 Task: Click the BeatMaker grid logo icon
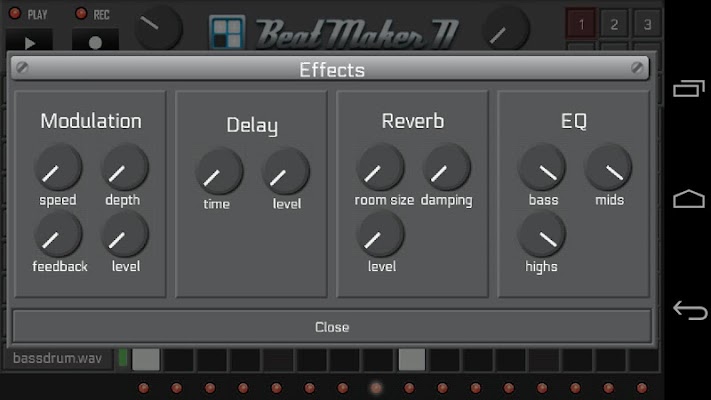click(227, 33)
